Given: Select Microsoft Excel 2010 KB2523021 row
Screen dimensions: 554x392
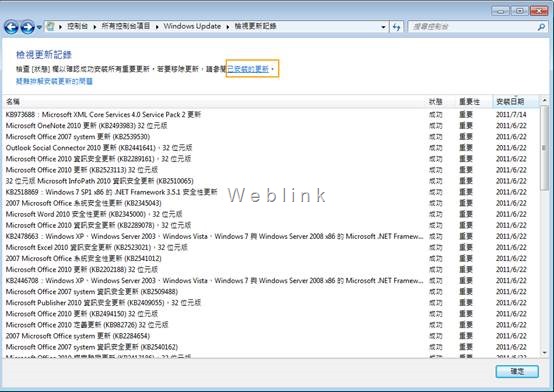Looking at the screenshot, I should (x=271, y=247).
